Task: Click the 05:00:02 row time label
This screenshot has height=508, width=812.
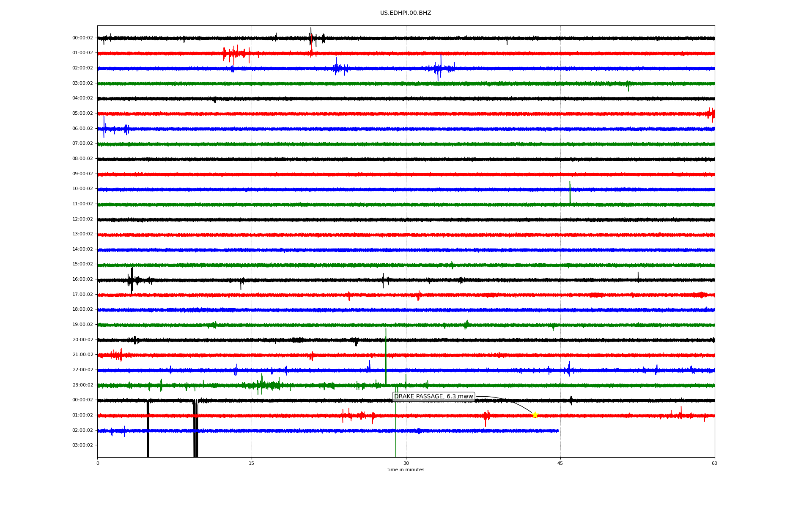Action: tap(82, 113)
